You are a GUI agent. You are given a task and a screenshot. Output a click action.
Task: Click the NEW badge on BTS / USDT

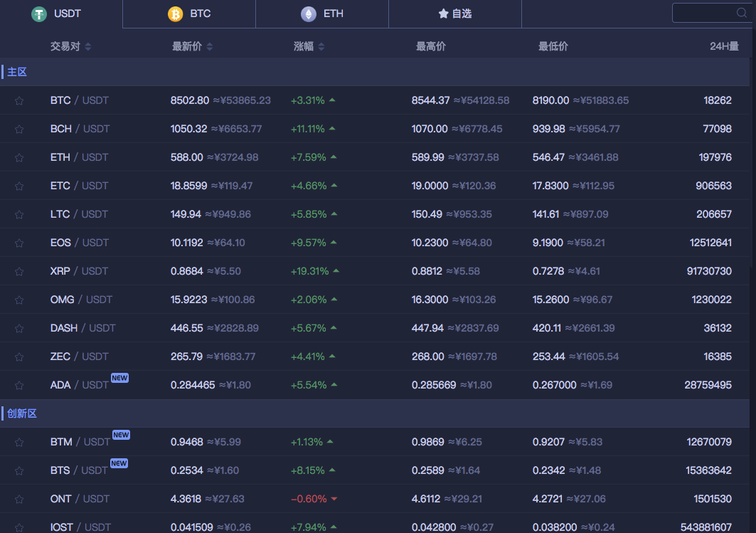(119, 463)
